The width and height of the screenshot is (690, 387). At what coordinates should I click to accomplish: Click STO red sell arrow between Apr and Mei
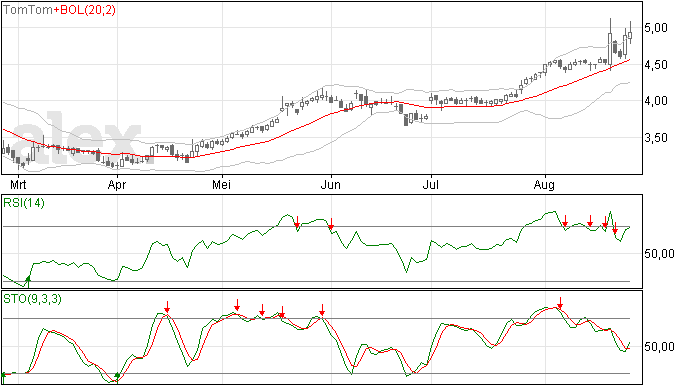click(167, 307)
